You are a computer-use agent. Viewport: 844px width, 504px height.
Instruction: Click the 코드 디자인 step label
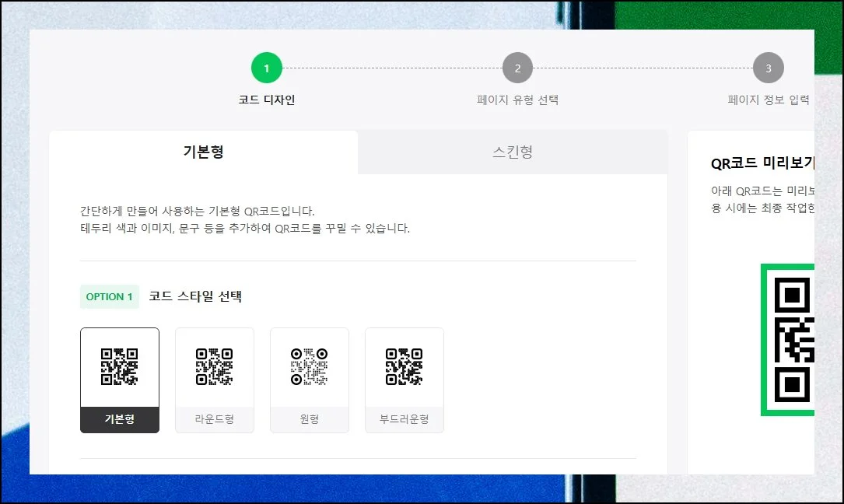point(266,100)
